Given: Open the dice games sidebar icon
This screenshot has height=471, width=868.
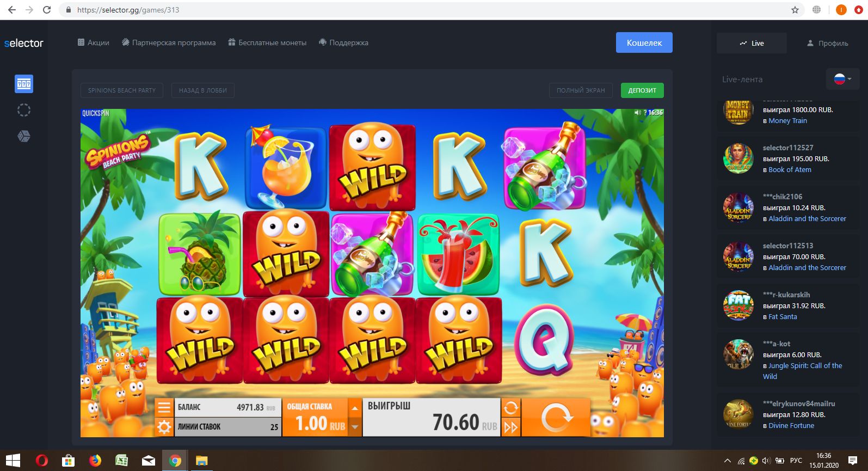Looking at the screenshot, I should coord(24,136).
